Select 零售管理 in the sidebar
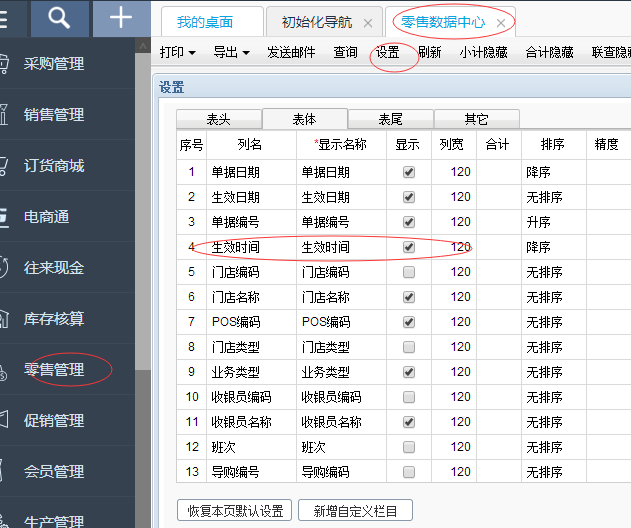Viewport: 631px width, 528px height. click(x=54, y=370)
